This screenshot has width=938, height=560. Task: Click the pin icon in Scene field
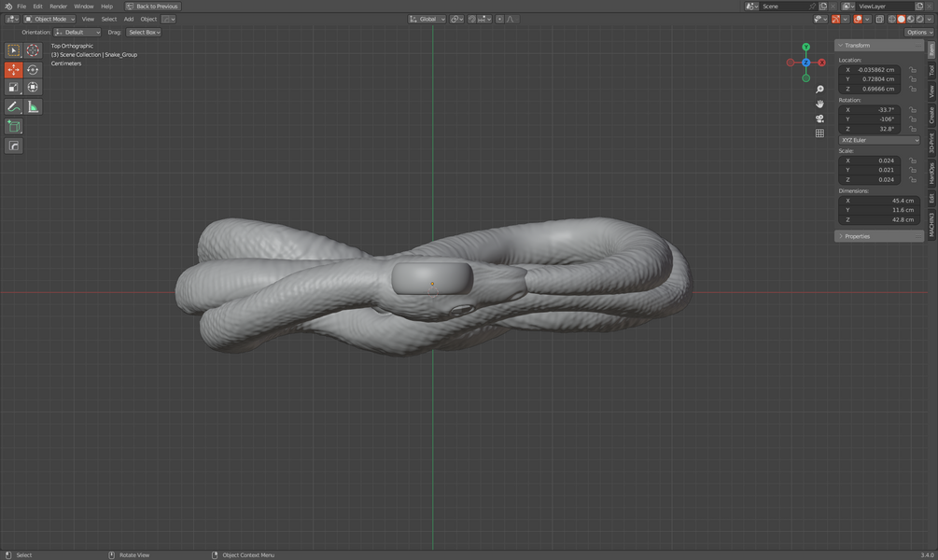[812, 6]
